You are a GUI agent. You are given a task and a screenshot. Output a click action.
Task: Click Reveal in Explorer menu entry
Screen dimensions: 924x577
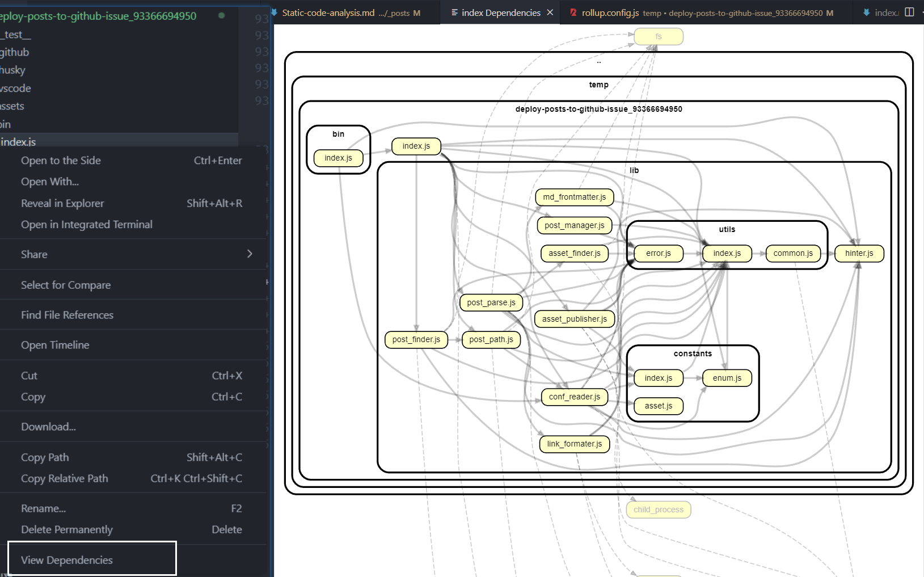(62, 203)
